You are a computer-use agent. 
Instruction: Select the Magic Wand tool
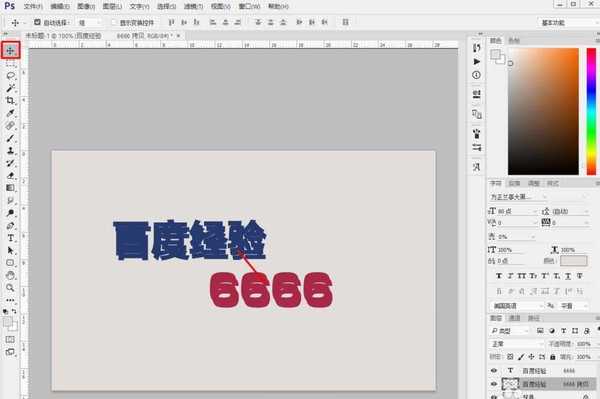(x=10, y=88)
